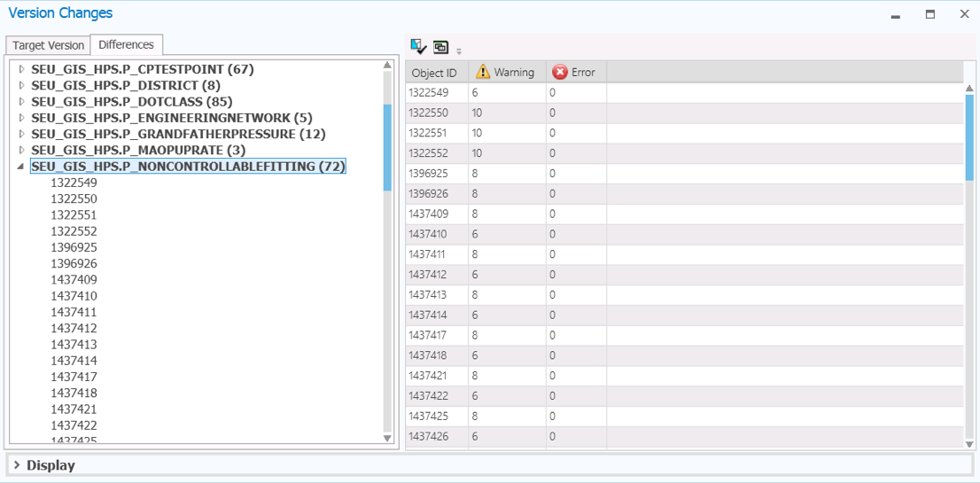
Task: Maximize the Version Changes window
Action: pos(930,14)
